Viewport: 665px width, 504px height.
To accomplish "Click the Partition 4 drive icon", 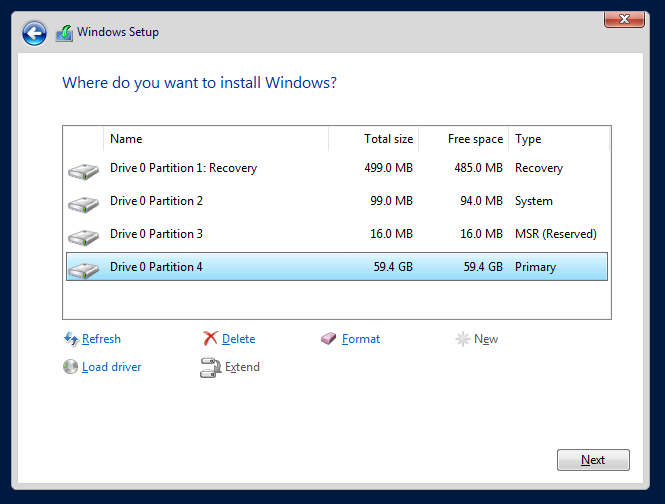I will pos(83,269).
